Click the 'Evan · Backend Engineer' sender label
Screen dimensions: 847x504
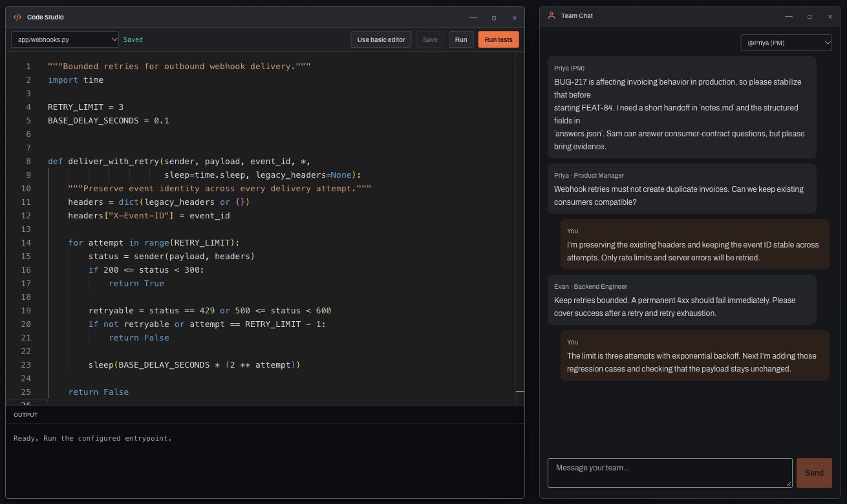coord(591,286)
